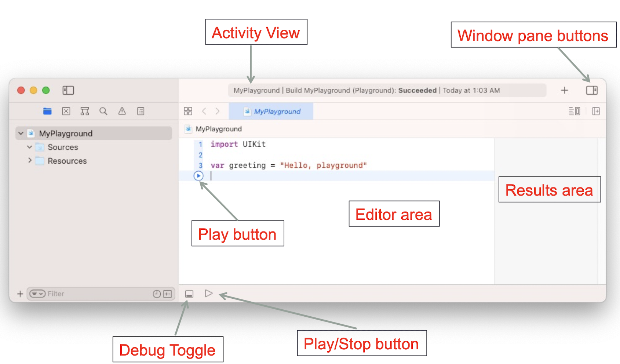This screenshot has height=364, width=620.
Task: Collapse the MyPlayground tree disclosure chevron
Action: tap(21, 133)
